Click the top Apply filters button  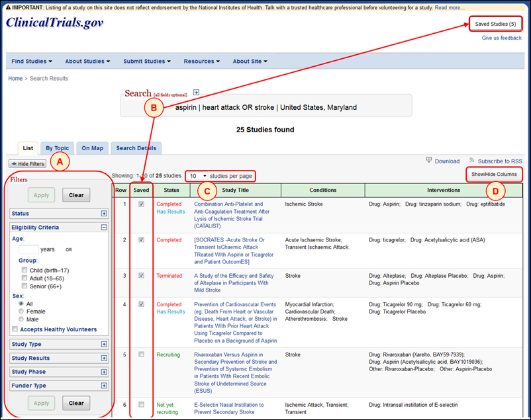click(x=41, y=195)
